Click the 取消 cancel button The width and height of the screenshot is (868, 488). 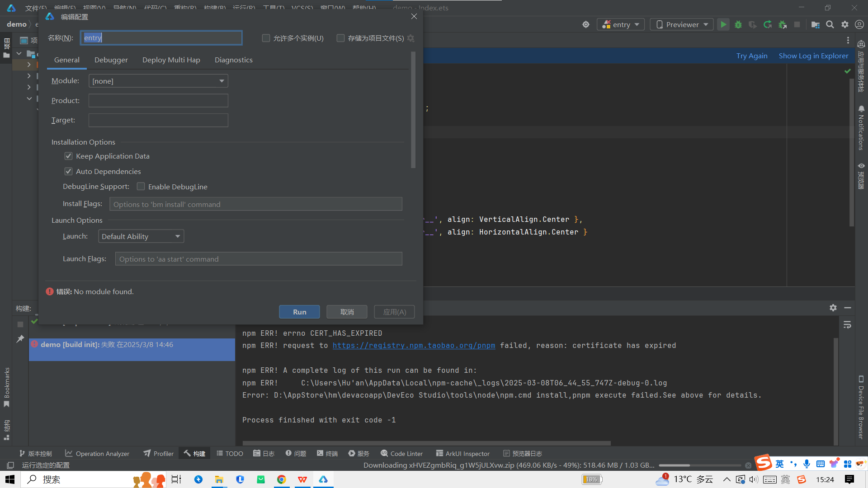point(347,312)
